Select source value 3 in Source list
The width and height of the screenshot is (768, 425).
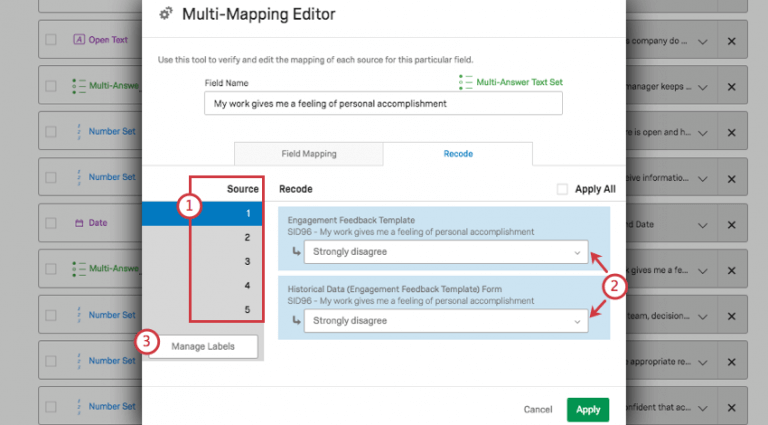coord(246,261)
